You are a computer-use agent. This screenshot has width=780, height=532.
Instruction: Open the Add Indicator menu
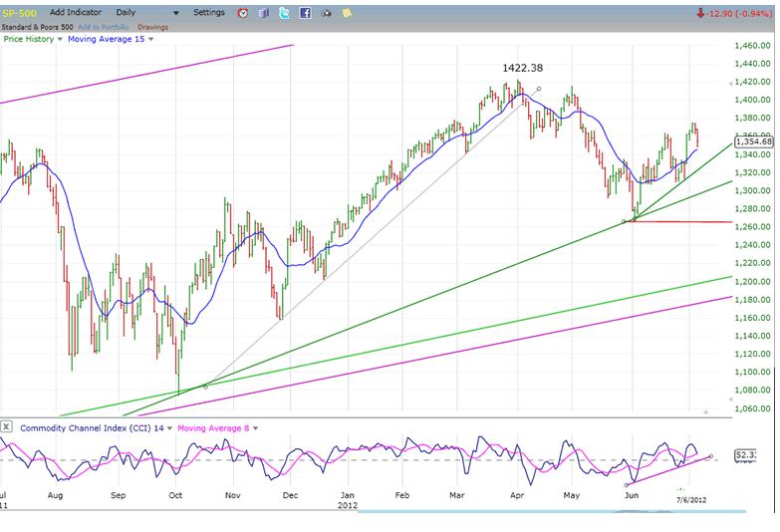(76, 12)
